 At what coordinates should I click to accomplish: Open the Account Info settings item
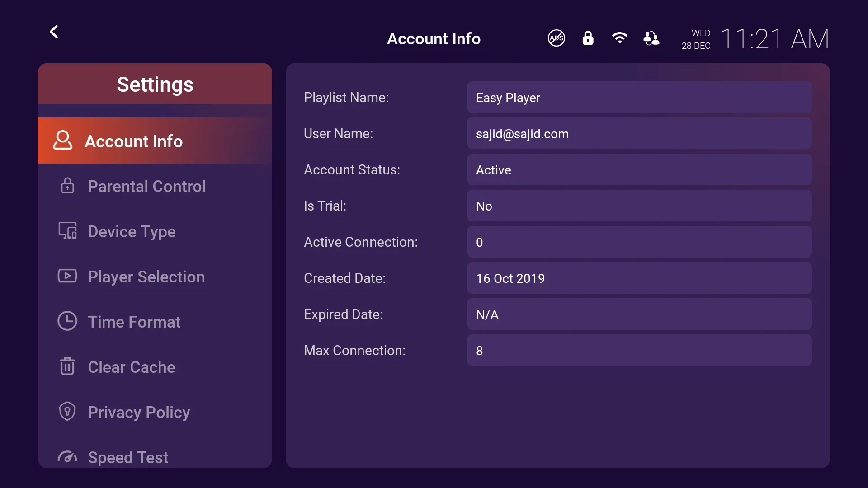coord(155,141)
